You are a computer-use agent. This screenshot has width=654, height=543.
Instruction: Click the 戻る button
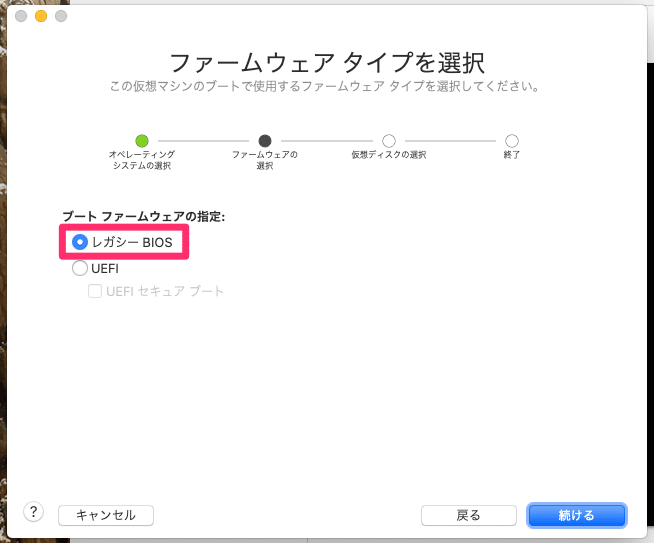click(x=469, y=515)
